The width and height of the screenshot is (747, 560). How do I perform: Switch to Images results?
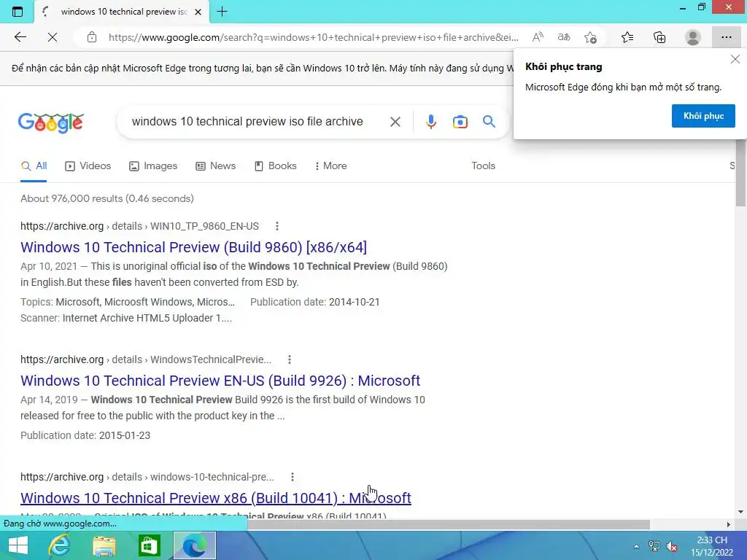153,166
